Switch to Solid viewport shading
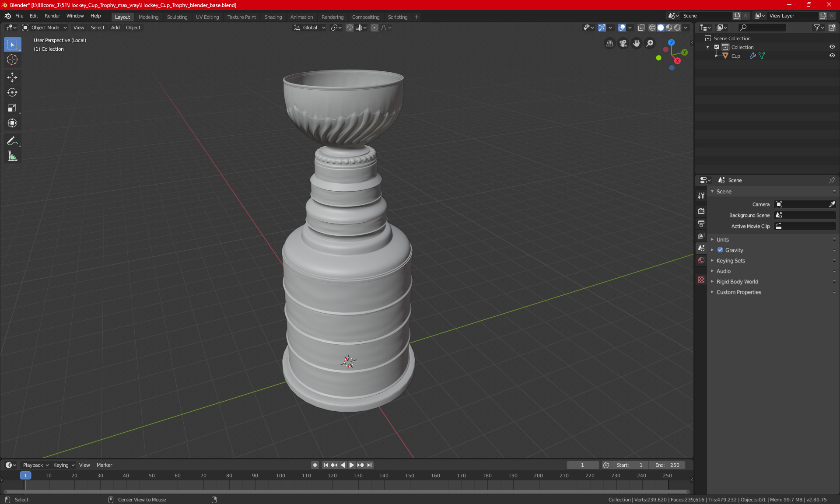Viewport: 840px width, 504px height. tap(661, 28)
